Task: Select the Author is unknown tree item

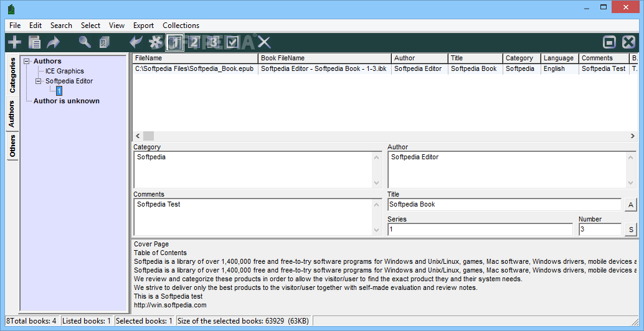Action: (x=67, y=101)
